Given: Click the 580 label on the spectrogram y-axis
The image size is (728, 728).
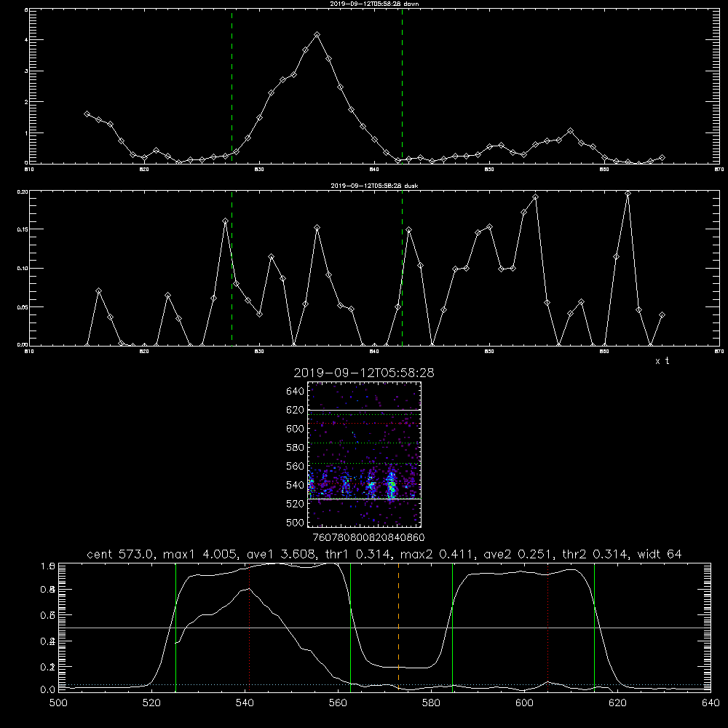Looking at the screenshot, I should point(296,448).
